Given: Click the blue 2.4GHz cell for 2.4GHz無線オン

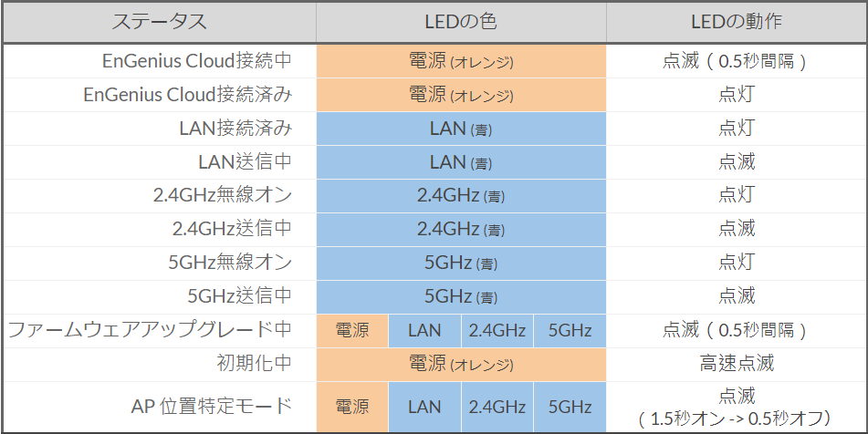Looking at the screenshot, I should tap(461, 196).
